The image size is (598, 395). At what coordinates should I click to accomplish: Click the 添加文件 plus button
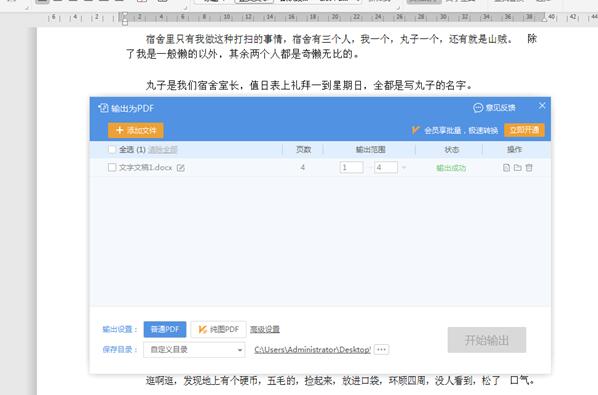click(x=136, y=130)
